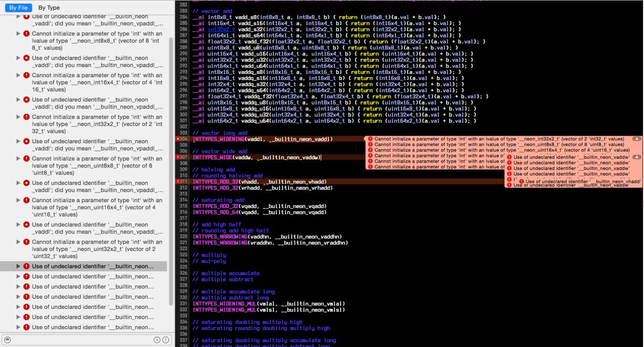Click error icon beside inline vhadd message
Viewport: 644px width, 347px height.
[522, 181]
